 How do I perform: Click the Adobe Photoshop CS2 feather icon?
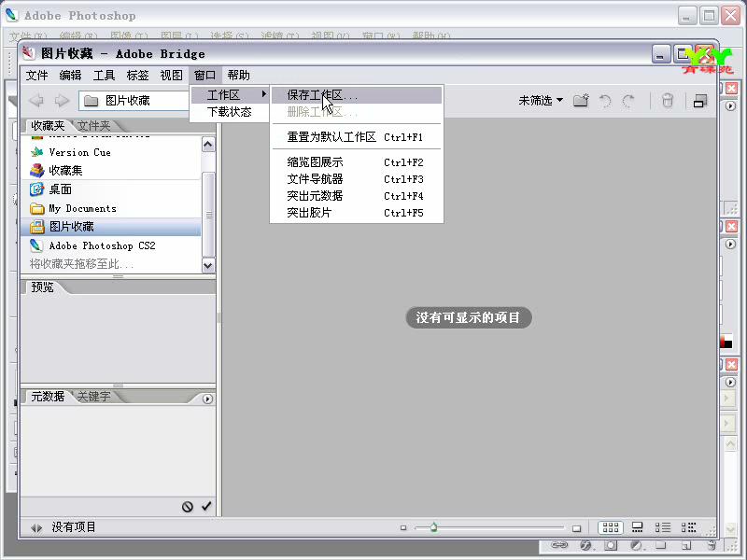click(36, 245)
